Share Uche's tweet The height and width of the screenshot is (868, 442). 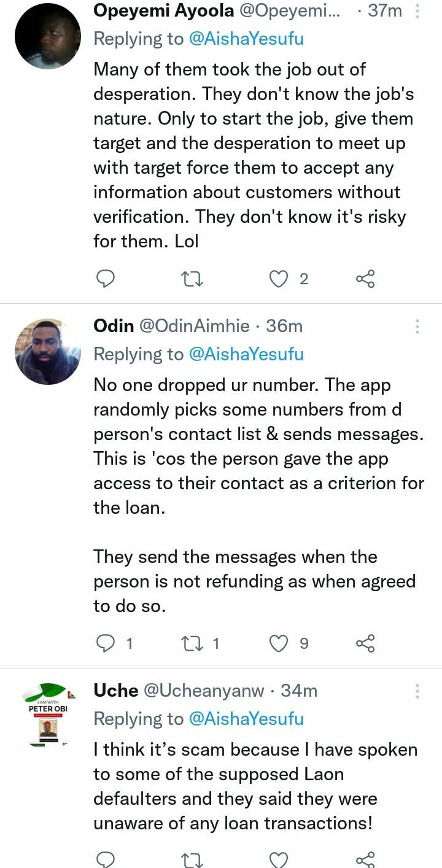(365, 859)
